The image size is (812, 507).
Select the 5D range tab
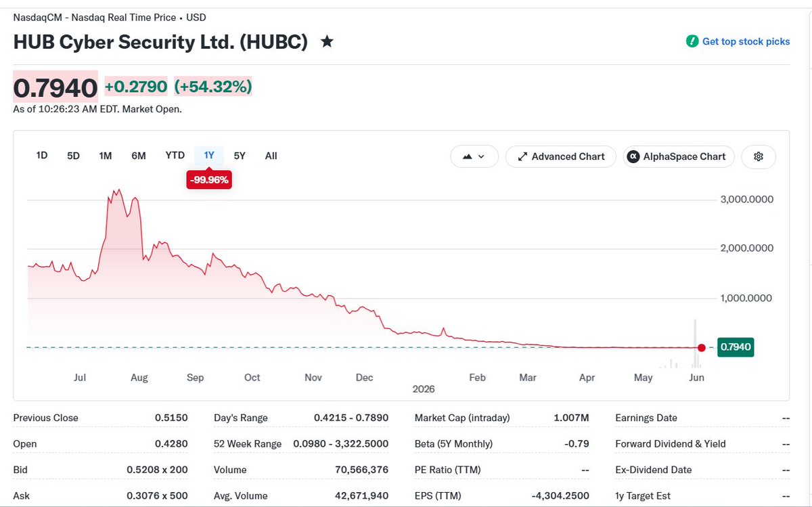[73, 156]
